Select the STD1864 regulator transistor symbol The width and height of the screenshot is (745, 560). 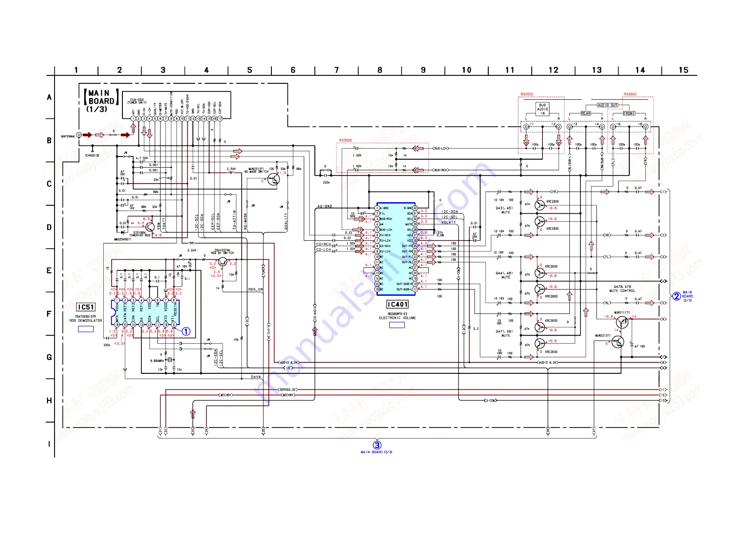(x=150, y=227)
